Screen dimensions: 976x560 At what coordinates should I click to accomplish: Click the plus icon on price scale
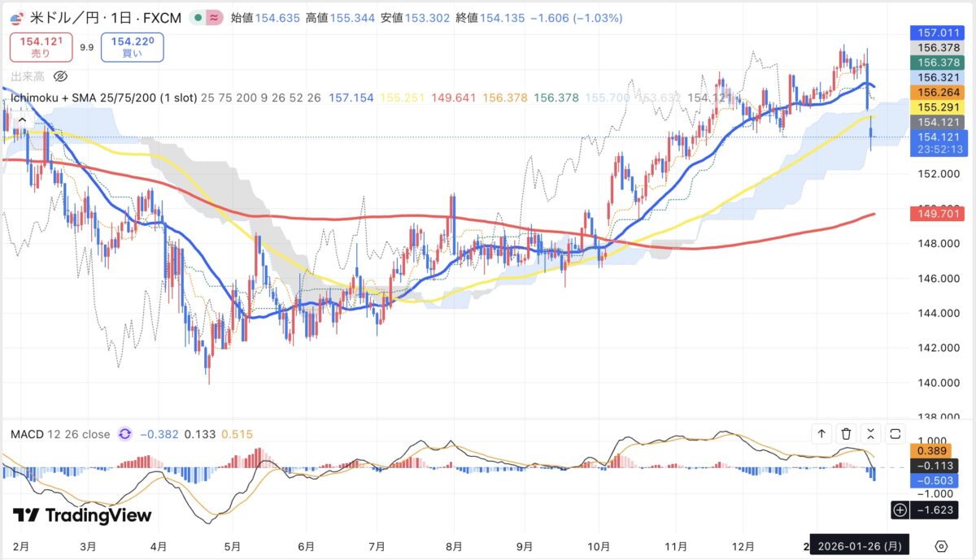coord(900,510)
